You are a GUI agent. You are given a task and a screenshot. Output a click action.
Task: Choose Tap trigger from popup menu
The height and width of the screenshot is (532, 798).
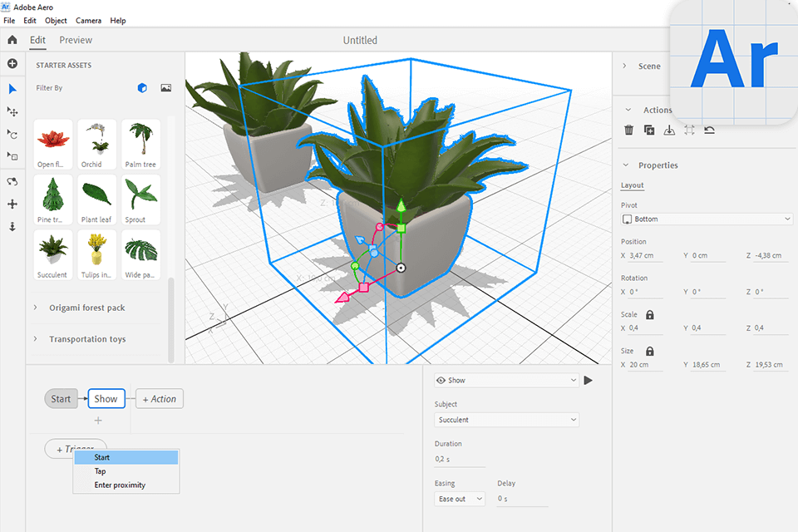[x=126, y=471]
